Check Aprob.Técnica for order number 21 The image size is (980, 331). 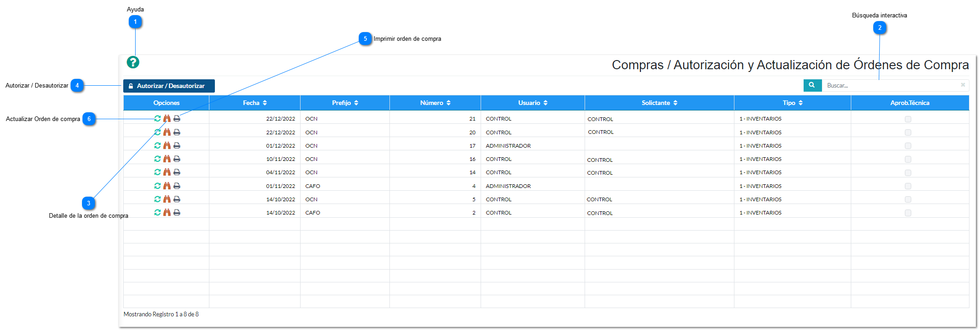tap(908, 119)
